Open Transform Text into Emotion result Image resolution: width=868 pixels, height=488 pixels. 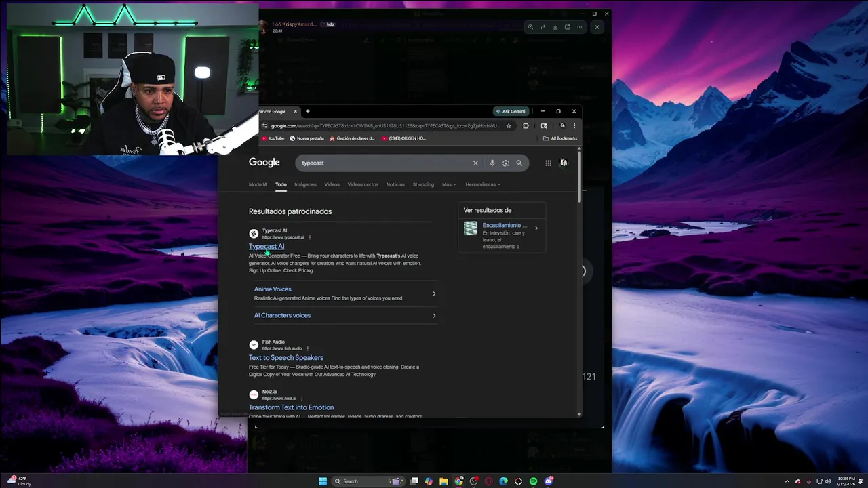[291, 407]
